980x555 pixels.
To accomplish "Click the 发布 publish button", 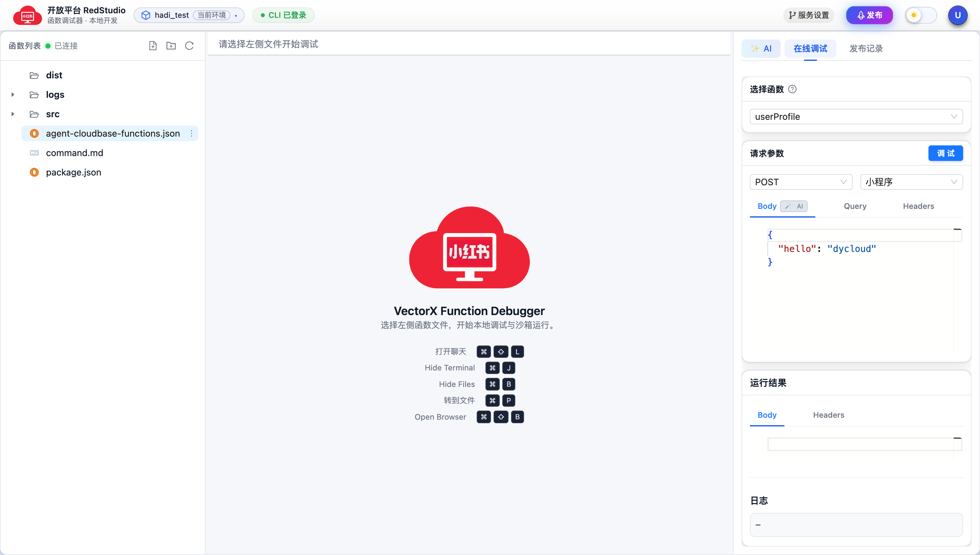I will pos(869,15).
